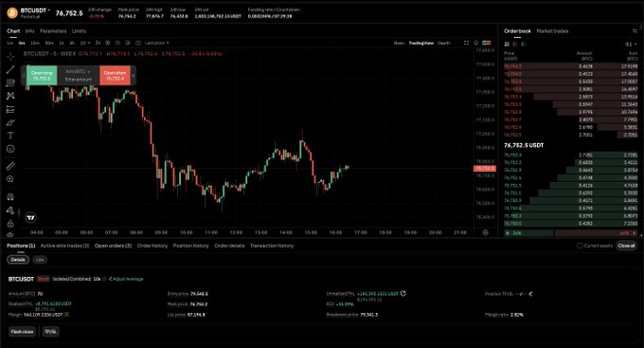This screenshot has width=644, height=348.
Task: Toggle hide all drawings eye icon
Action: tap(10, 235)
